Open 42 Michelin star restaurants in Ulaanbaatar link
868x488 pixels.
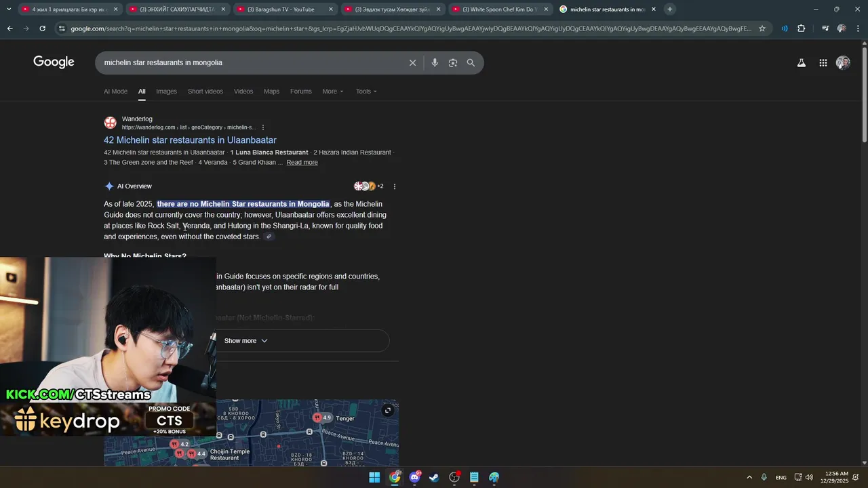pyautogui.click(x=190, y=140)
